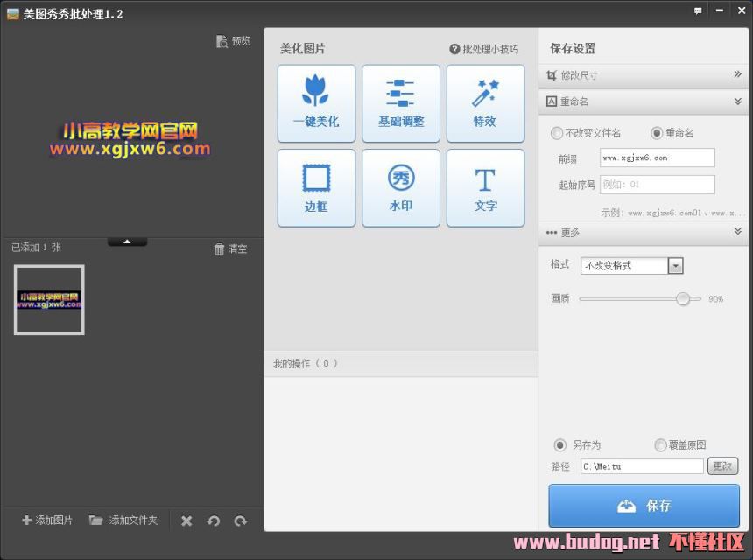Open the 水印 watermark tool
This screenshot has height=560, width=753.
pos(400,187)
